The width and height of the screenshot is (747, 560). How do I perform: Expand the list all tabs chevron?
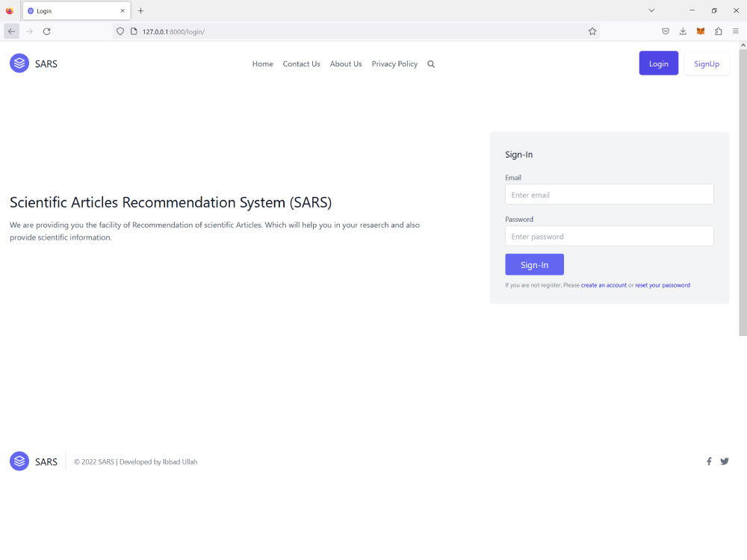click(x=651, y=10)
